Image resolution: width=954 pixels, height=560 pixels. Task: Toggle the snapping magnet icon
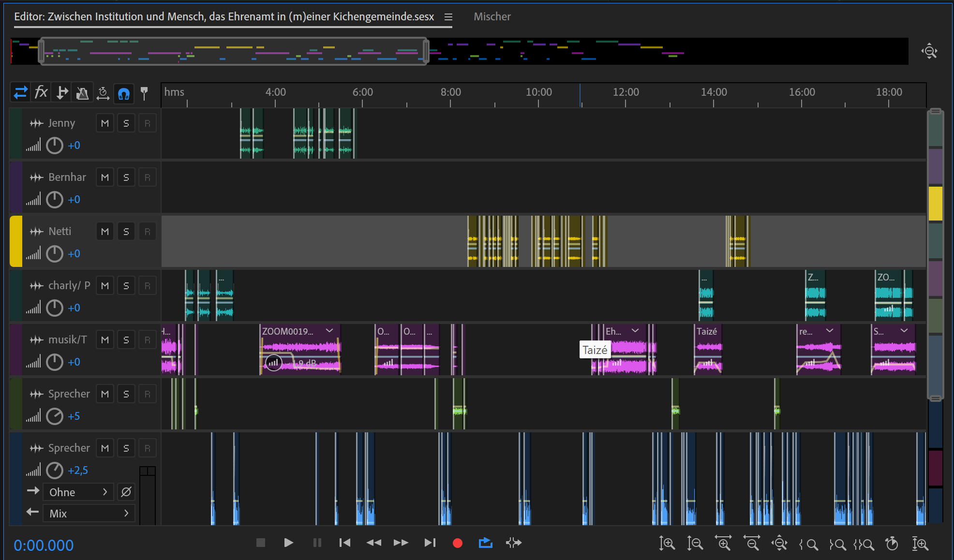point(124,93)
